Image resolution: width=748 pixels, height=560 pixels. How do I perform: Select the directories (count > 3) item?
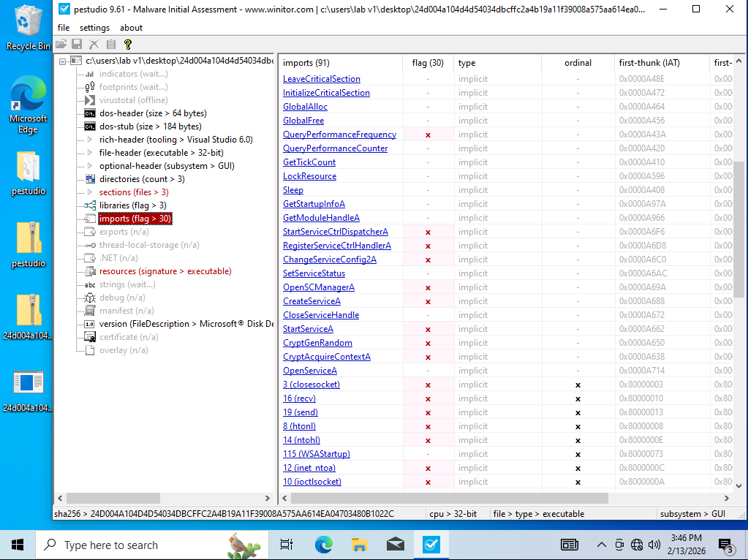tap(142, 179)
